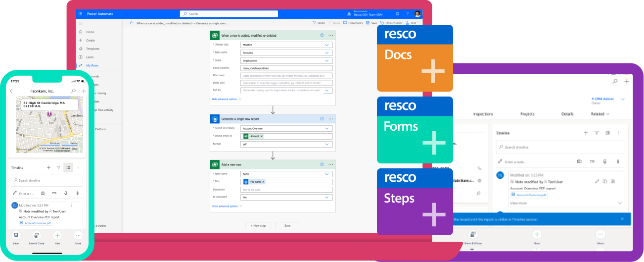Open Generate a single row report ellipsis menu
The width and height of the screenshot is (644, 262).
(x=331, y=119)
